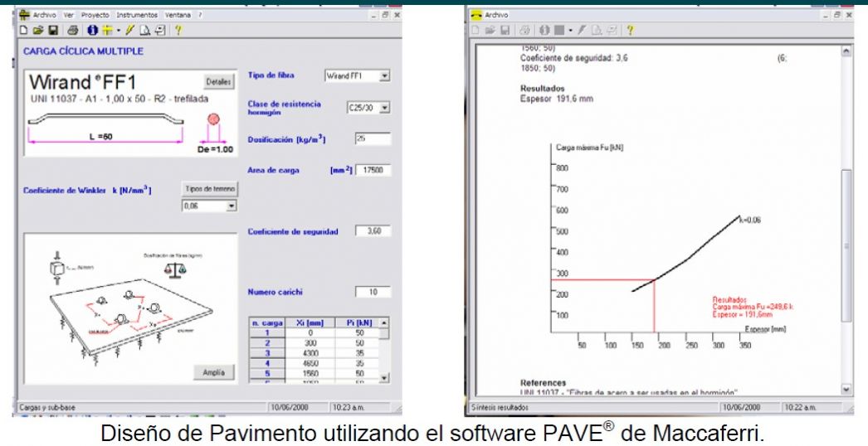
Task: Click the Pi [kN] column header
Action: [x=358, y=322]
